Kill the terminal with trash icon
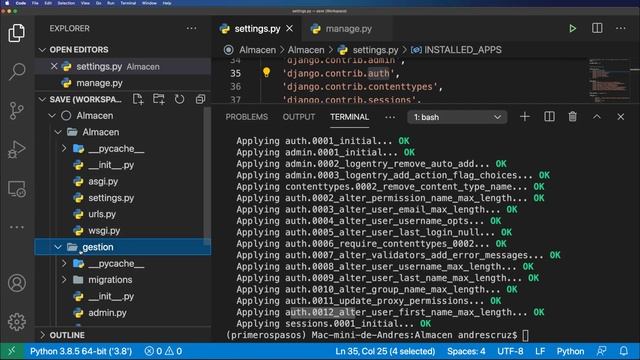The image size is (640, 360). tap(572, 117)
